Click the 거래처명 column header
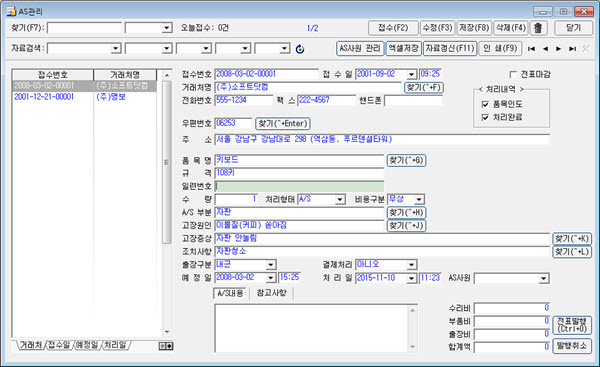This screenshot has width=600, height=367. pyautogui.click(x=125, y=75)
